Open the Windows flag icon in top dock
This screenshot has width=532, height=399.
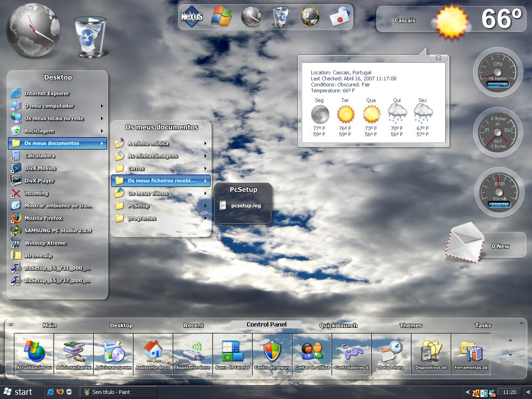click(221, 17)
